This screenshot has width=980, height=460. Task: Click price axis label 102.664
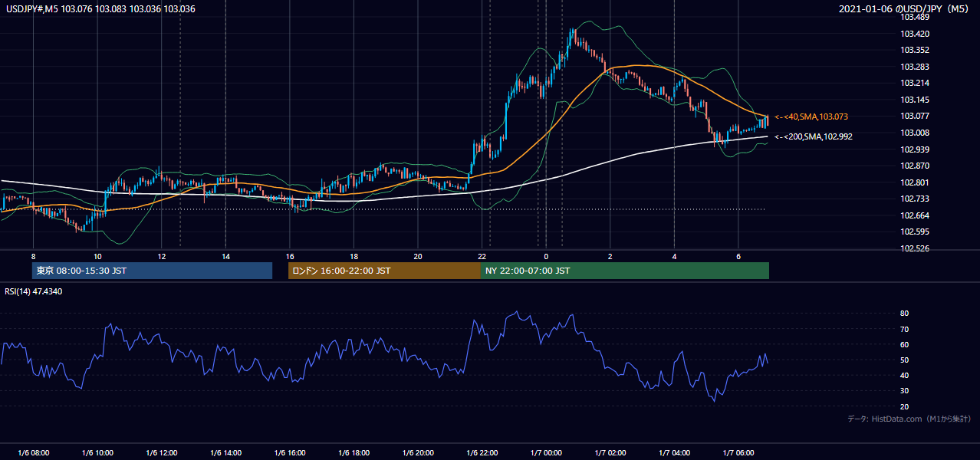click(915, 215)
